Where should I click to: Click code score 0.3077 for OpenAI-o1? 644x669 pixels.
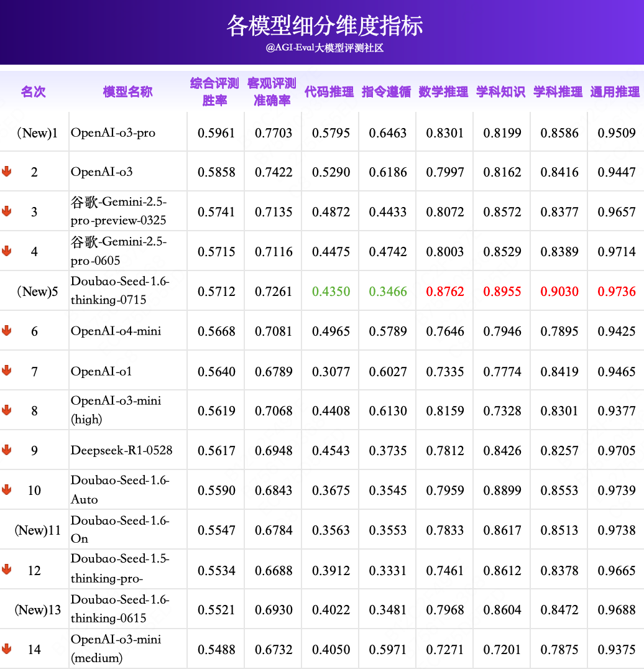[x=331, y=371]
